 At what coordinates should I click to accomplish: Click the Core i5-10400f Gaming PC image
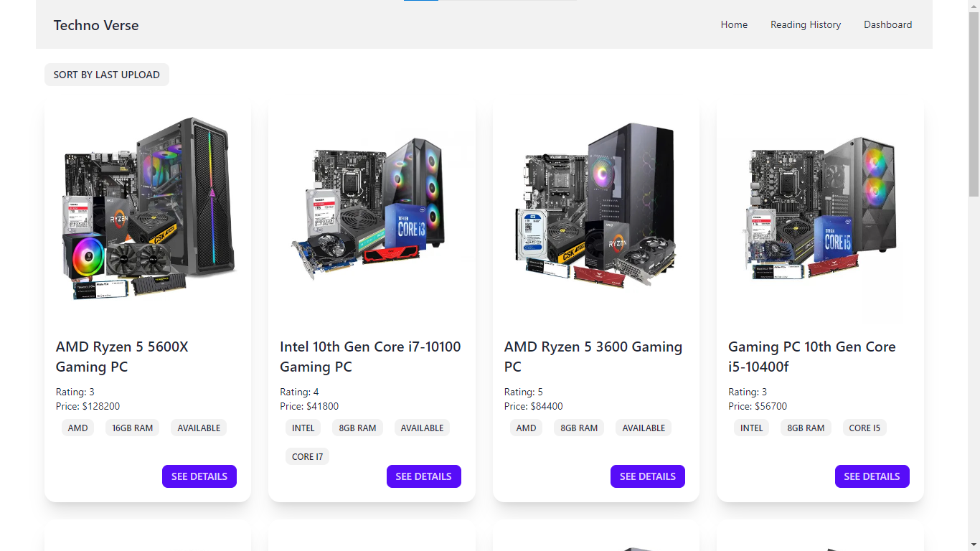point(820,208)
